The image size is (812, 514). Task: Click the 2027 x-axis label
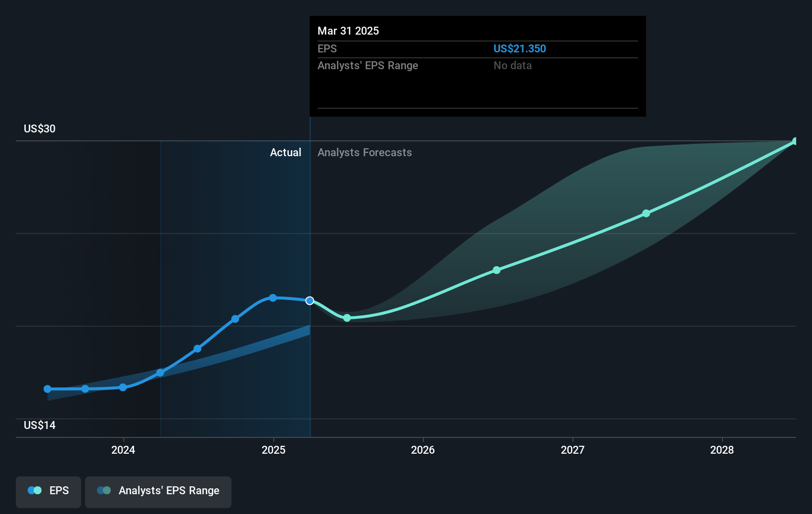coord(573,450)
